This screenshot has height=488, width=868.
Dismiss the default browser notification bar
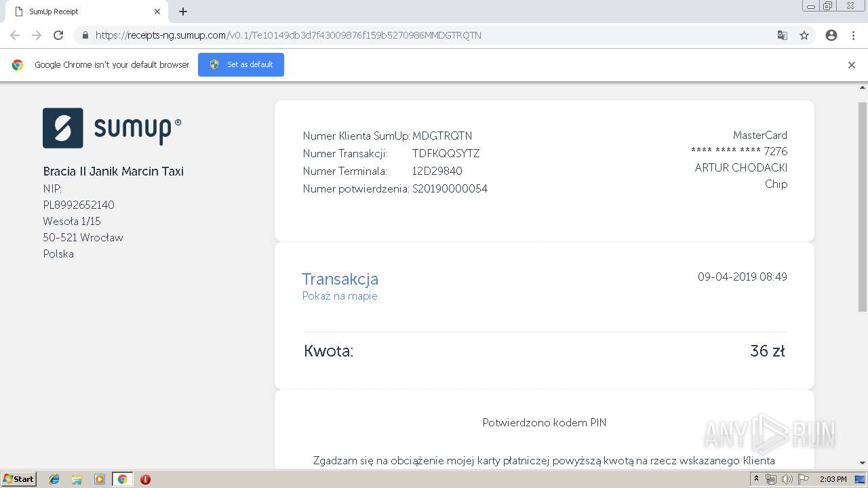click(852, 65)
